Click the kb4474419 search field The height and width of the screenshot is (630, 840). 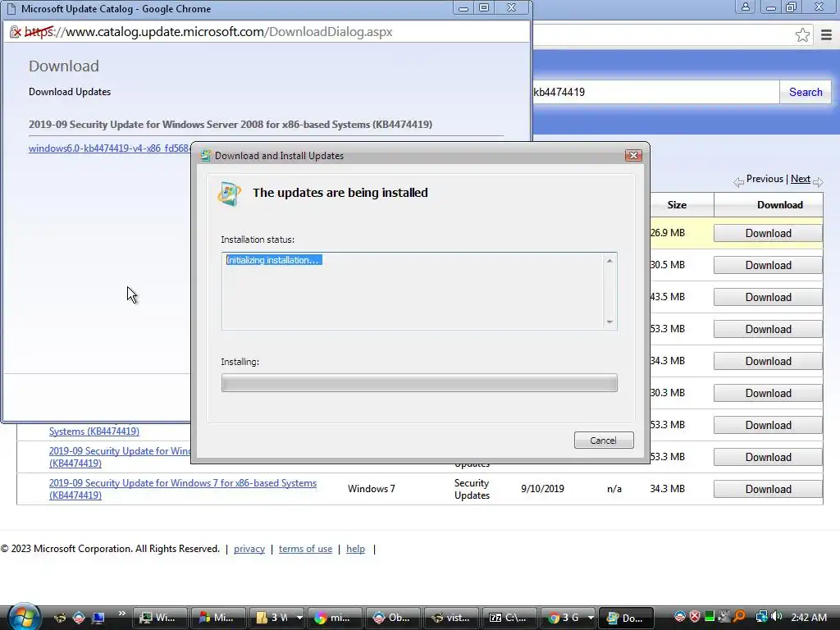tap(655, 92)
